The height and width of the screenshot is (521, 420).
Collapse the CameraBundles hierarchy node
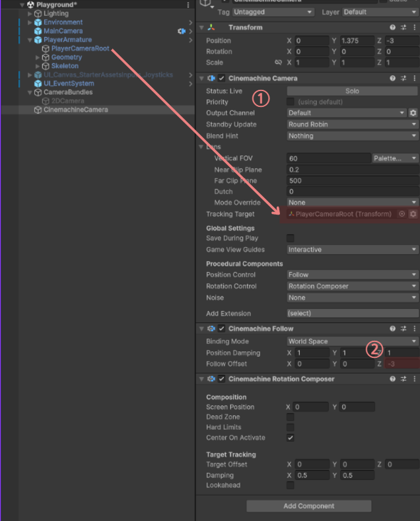30,92
